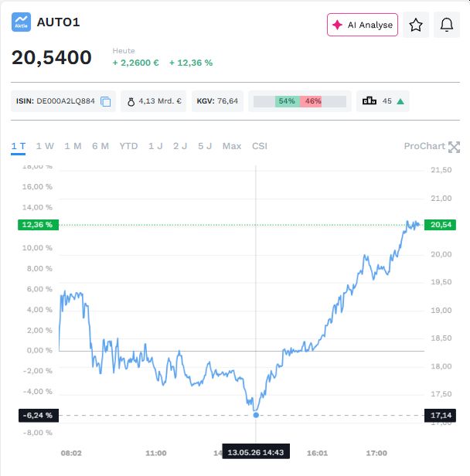Select the YTD chart range
470x476 pixels.
click(x=128, y=146)
